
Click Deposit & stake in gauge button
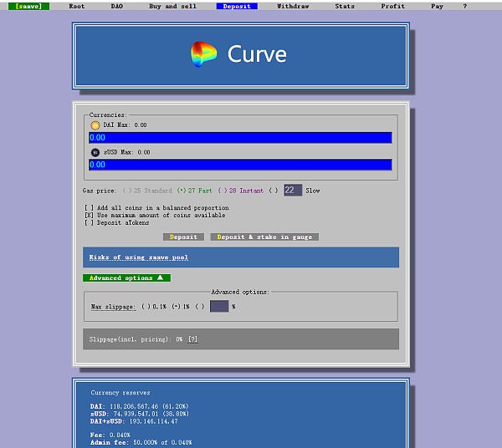point(264,237)
